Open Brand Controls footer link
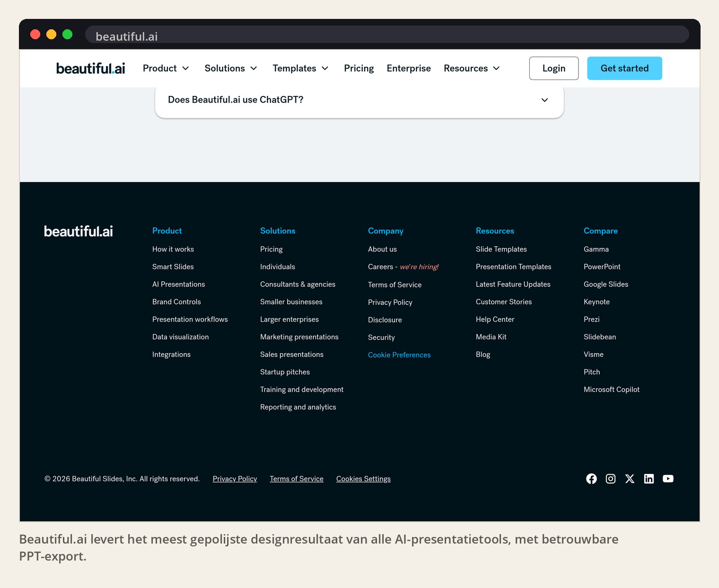Screen dimensions: 719x588 coord(176,302)
